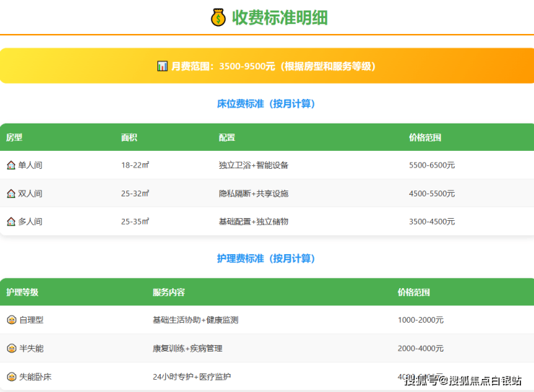Click the money bag icon beside 收费标准明细
534x392 pixels.
click(218, 17)
